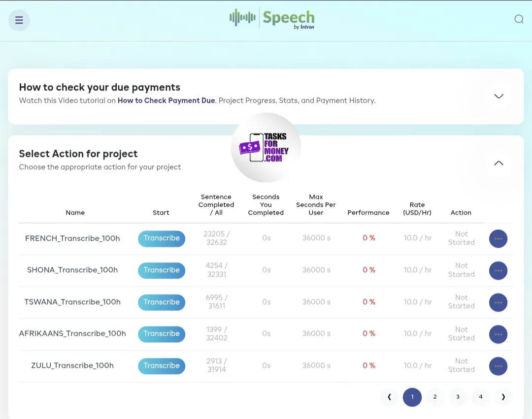Screen dimensions: 532x419
Task: Click the 0 % performance in ZULU row
Action: pyautogui.click(x=369, y=365)
